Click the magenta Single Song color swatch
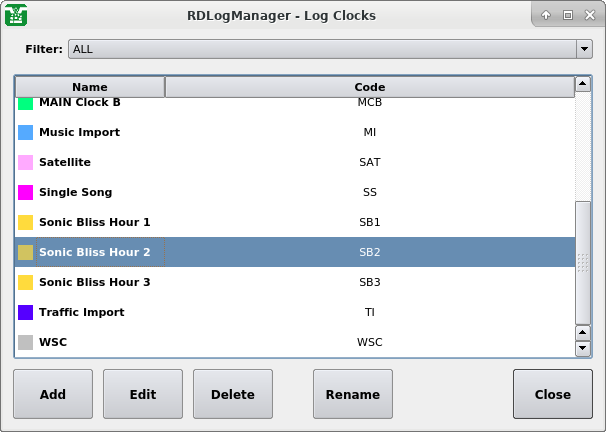 26,192
